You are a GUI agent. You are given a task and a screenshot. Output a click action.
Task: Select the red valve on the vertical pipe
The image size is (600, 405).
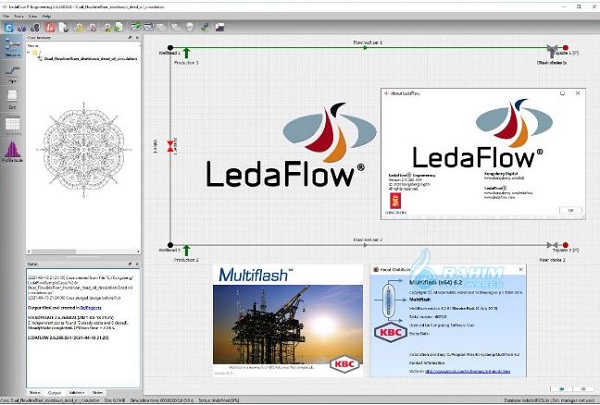pyautogui.click(x=170, y=146)
